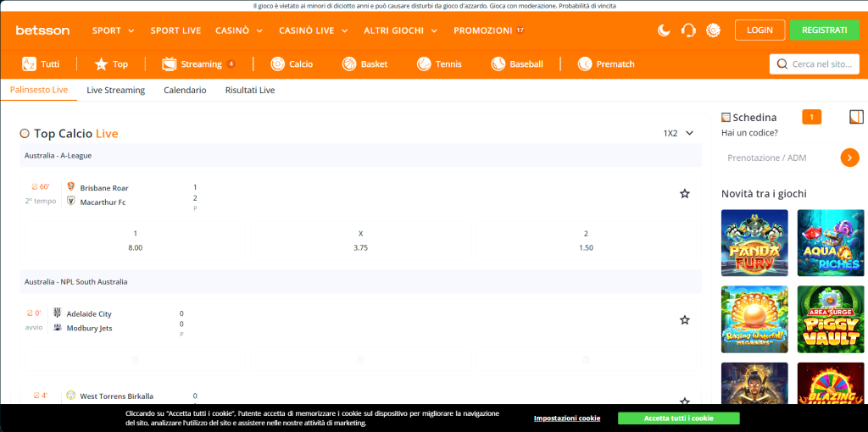Viewport: 868px width, 432px height.
Task: Click Schedina slip icon
Action: [726, 117]
